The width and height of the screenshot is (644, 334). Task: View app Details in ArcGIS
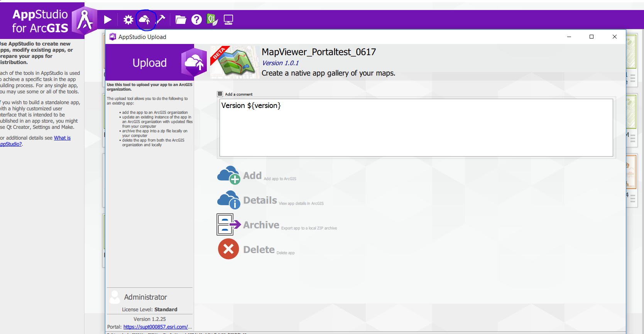pyautogui.click(x=270, y=200)
